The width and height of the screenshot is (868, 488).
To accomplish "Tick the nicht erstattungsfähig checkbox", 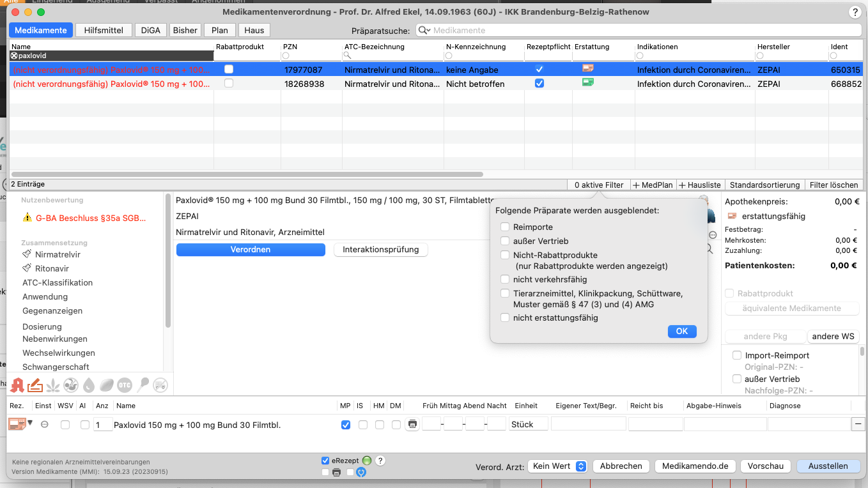I will [x=505, y=317].
